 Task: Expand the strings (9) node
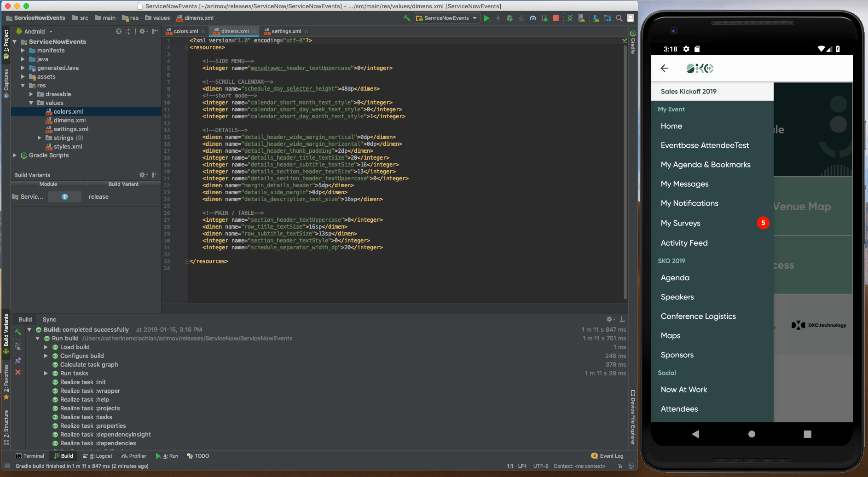tap(40, 138)
